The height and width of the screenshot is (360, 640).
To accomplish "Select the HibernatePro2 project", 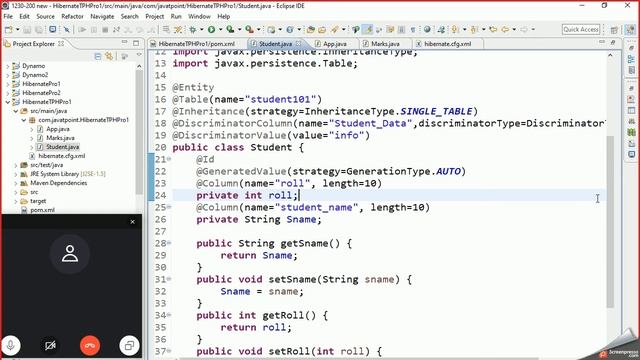I will coord(41,93).
